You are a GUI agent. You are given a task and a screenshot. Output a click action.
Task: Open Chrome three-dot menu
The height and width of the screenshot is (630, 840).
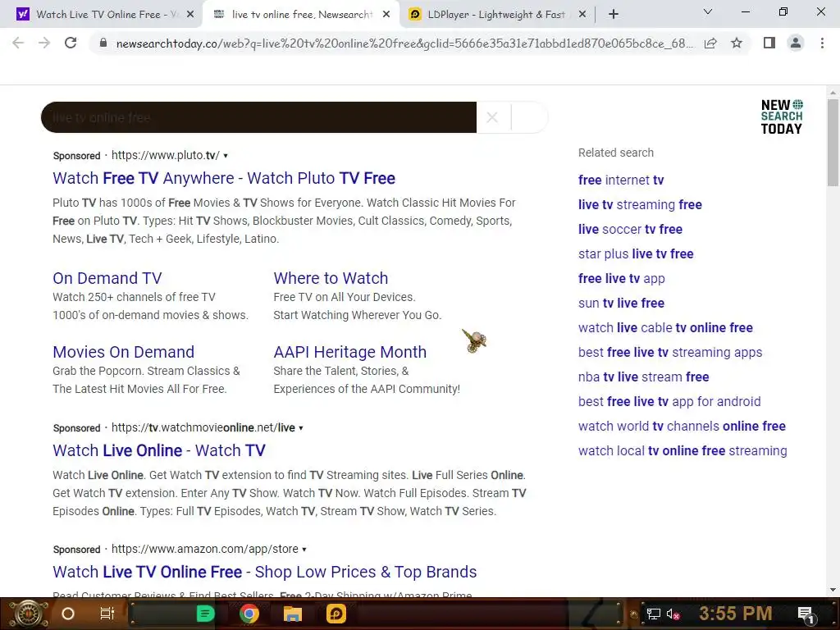click(822, 43)
